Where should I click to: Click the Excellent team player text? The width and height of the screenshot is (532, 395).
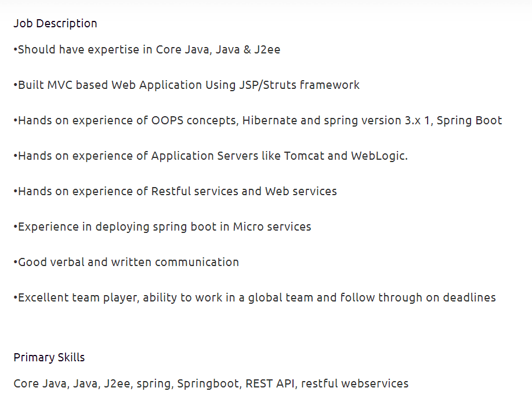[x=77, y=298]
